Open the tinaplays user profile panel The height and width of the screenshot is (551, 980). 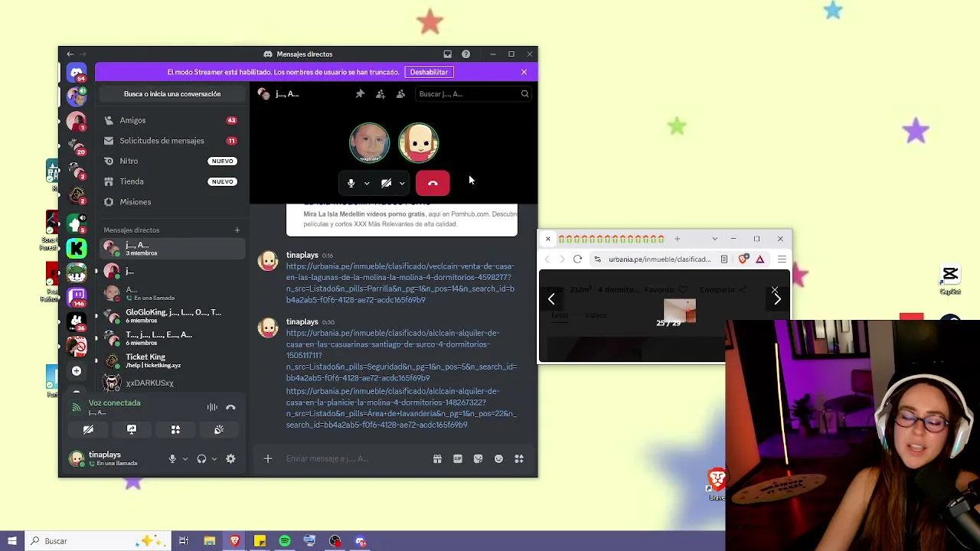click(x=113, y=458)
